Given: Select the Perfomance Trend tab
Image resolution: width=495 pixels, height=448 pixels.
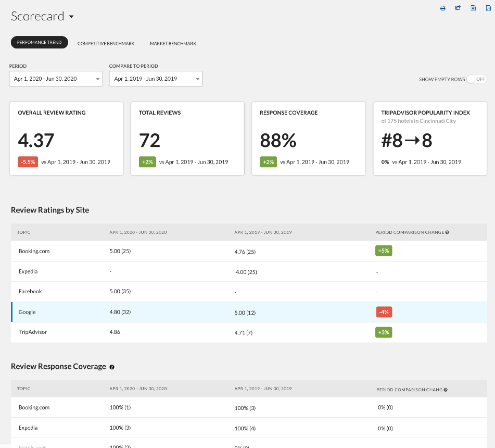Looking at the screenshot, I should tap(40, 42).
